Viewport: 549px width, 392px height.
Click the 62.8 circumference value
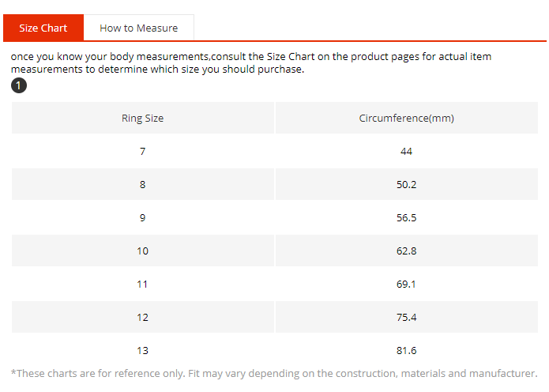(x=406, y=251)
